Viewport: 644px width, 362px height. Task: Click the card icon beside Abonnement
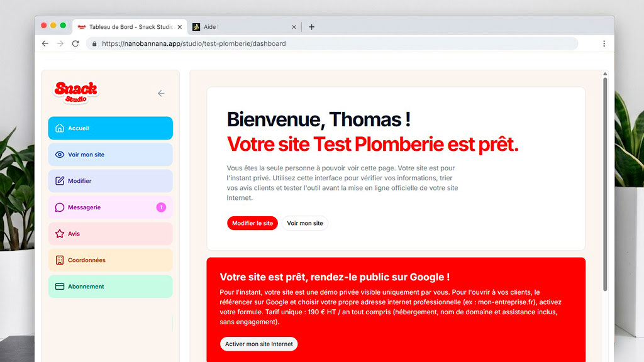pos(60,287)
